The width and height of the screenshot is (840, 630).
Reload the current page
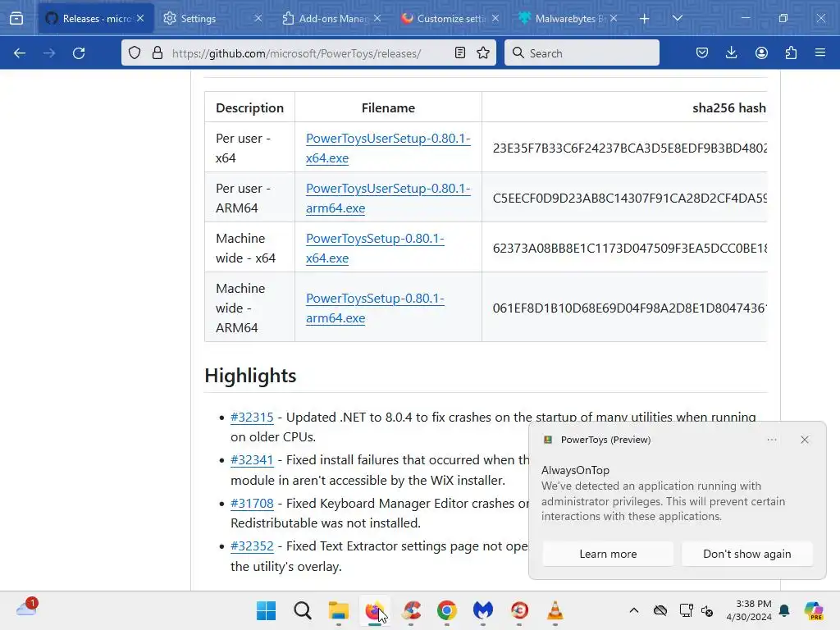[x=79, y=53]
